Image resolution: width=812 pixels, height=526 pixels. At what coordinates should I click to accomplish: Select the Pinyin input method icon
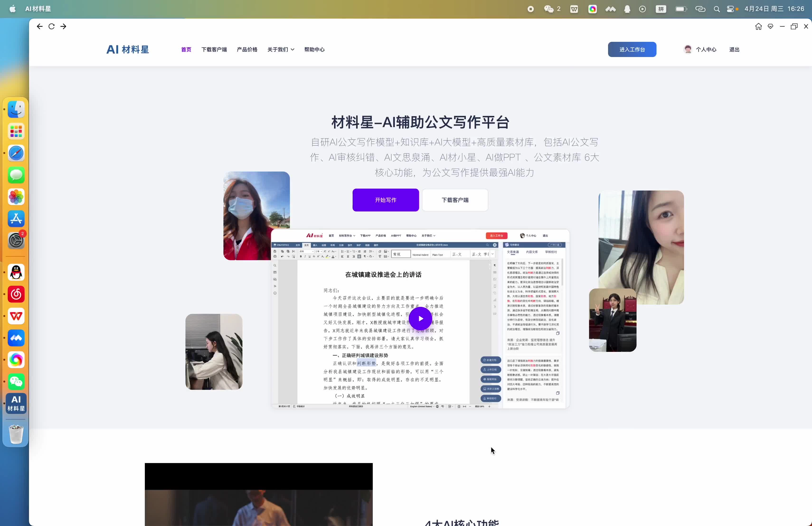pos(661,9)
